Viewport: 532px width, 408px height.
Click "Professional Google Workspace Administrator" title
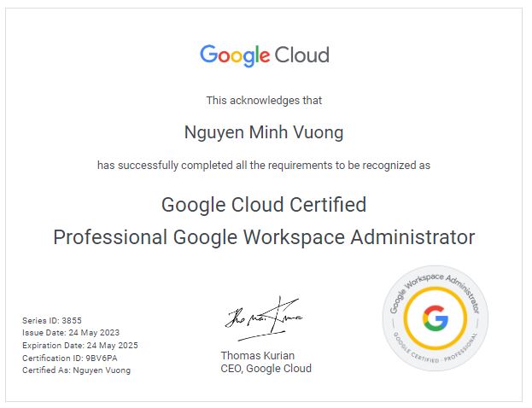[264, 237]
